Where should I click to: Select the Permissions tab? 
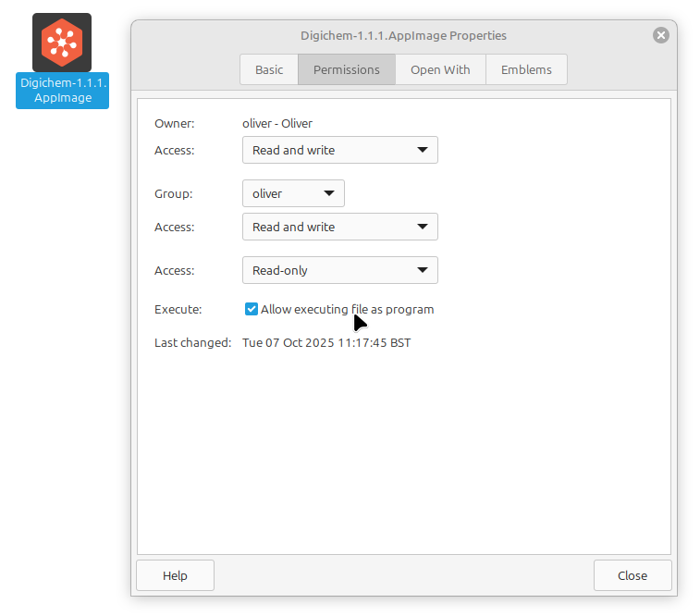coord(346,69)
